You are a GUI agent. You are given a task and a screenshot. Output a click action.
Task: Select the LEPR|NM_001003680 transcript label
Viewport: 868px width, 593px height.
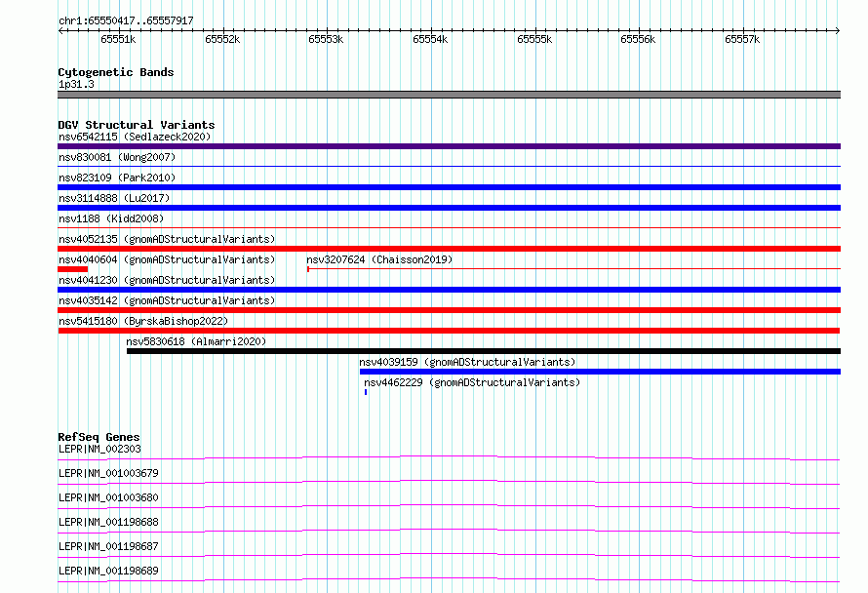coord(108,497)
